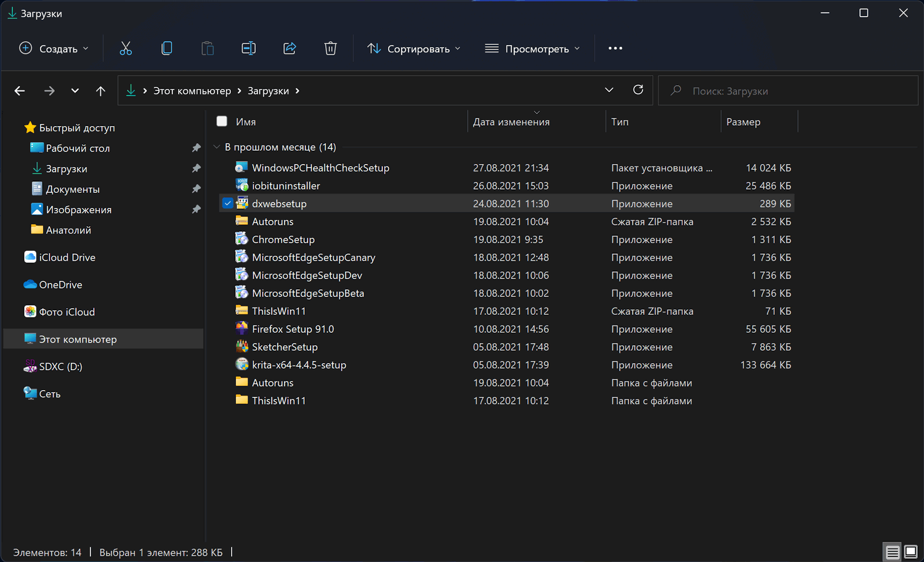Uncheck the dxwebsetup file checkbox

228,203
